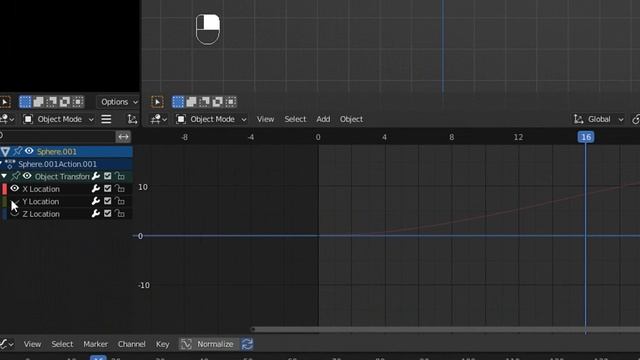Choose 'extend selection' mode in right viewport
This screenshot has height=360, width=640.
(x=191, y=102)
